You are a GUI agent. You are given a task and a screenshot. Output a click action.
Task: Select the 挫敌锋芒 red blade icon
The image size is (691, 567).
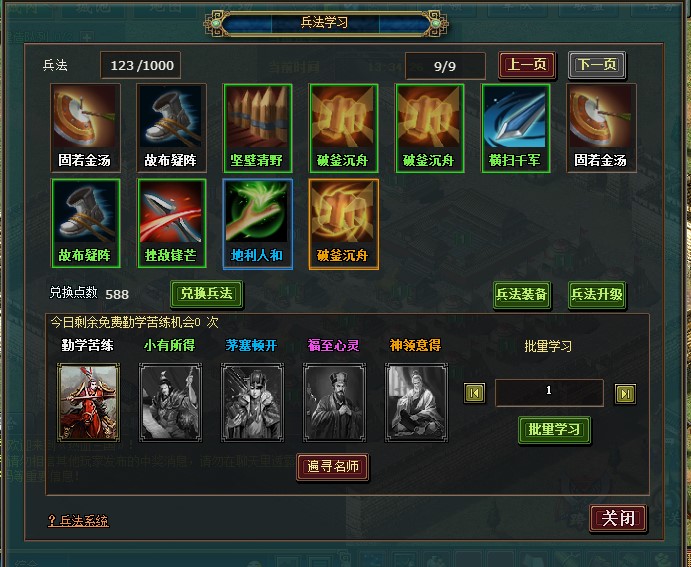click(x=171, y=223)
